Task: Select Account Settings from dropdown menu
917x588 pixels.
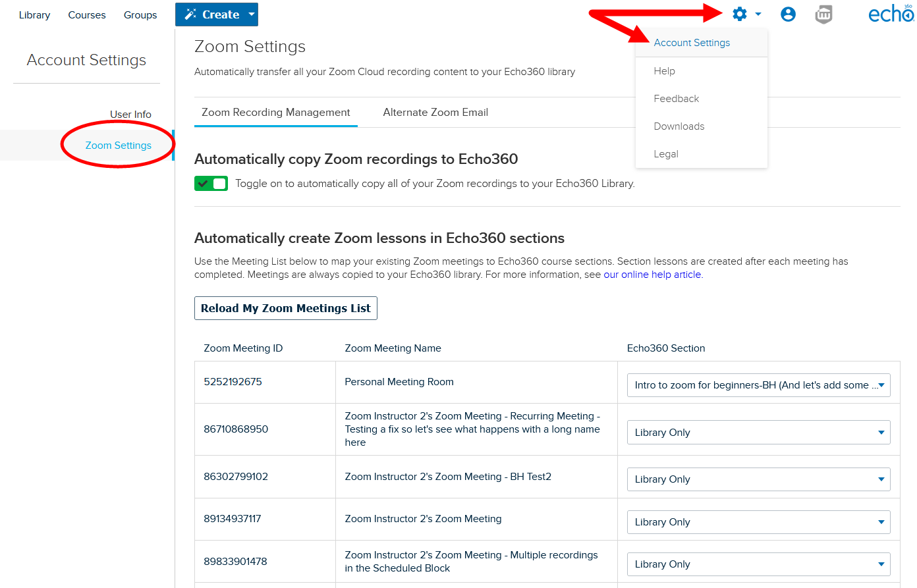Action: [x=692, y=43]
